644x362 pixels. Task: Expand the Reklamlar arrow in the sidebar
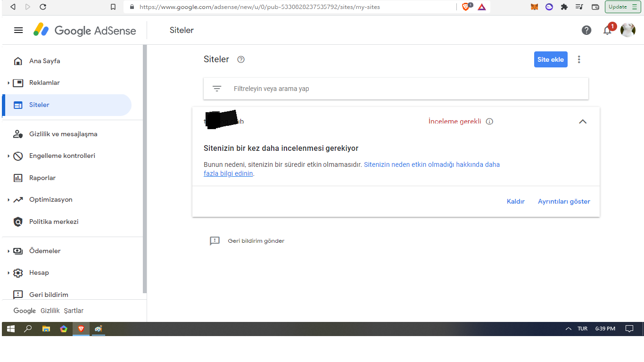[x=8, y=83]
